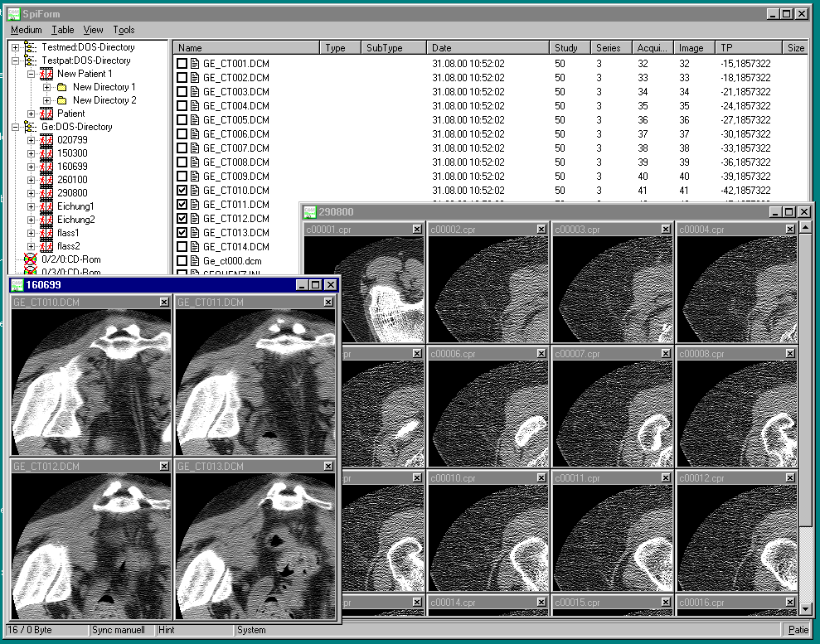Viewport: 820px width, 644px height.
Task: Click the TP column header
Action: 749,47
